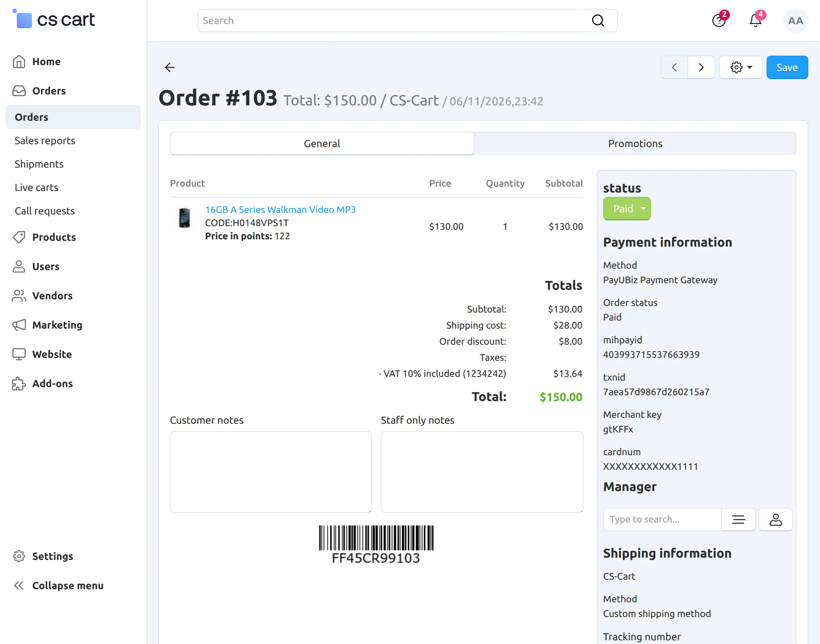The width and height of the screenshot is (820, 644).
Task: Open the Add-ons section label
Action: (x=52, y=384)
